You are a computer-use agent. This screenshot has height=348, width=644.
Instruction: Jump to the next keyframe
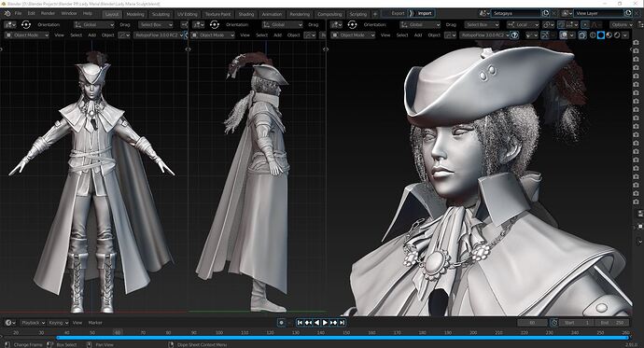[334, 323]
